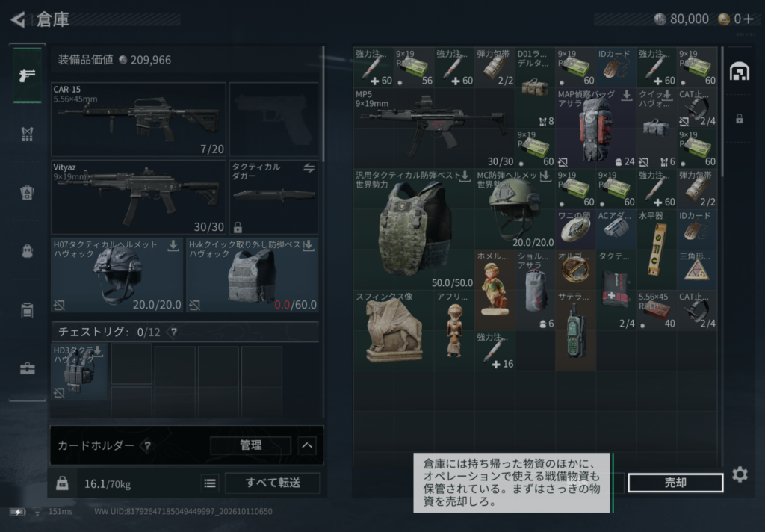The width and height of the screenshot is (765, 532).
Task: Swap the タクティカルダガー melee weapon
Action: point(309,168)
